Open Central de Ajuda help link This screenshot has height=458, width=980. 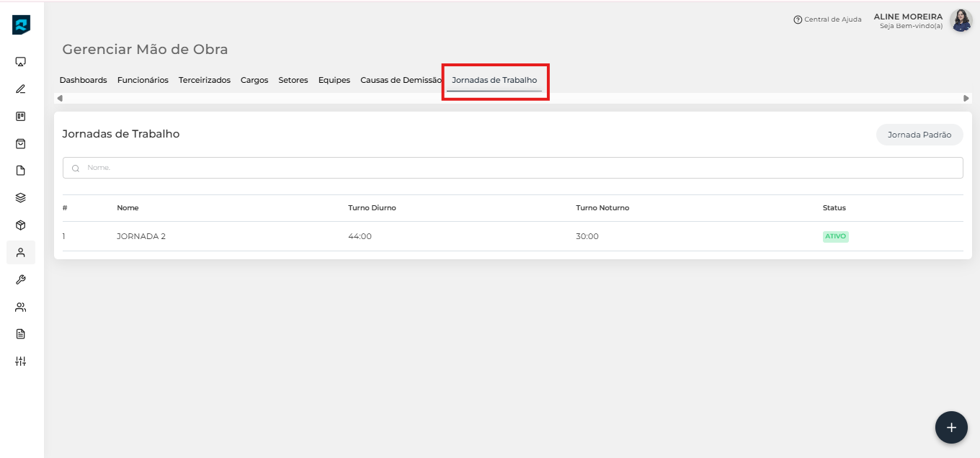pos(827,19)
